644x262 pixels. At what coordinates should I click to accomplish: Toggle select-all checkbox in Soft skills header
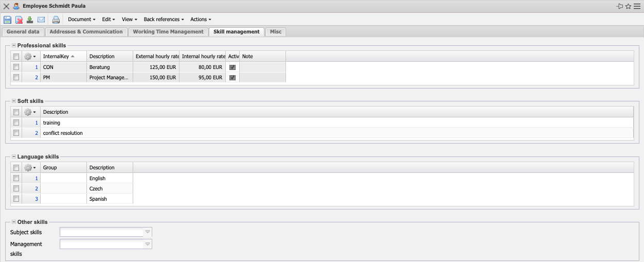16,112
